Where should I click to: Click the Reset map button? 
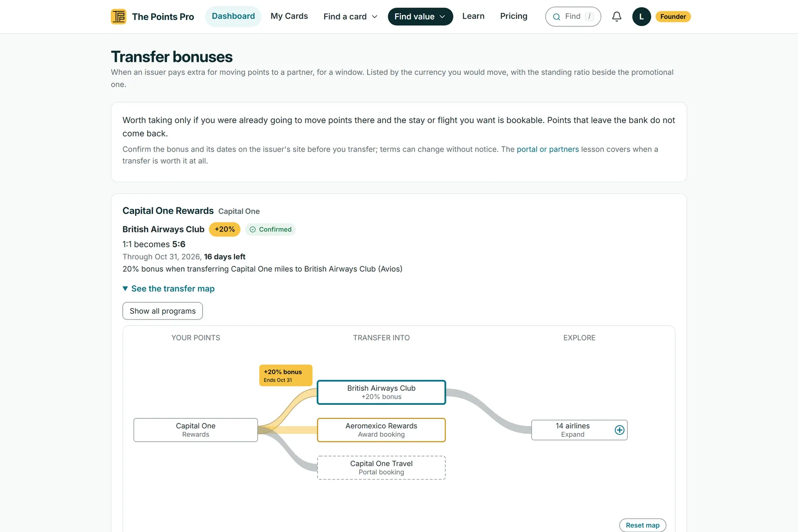[642, 525]
